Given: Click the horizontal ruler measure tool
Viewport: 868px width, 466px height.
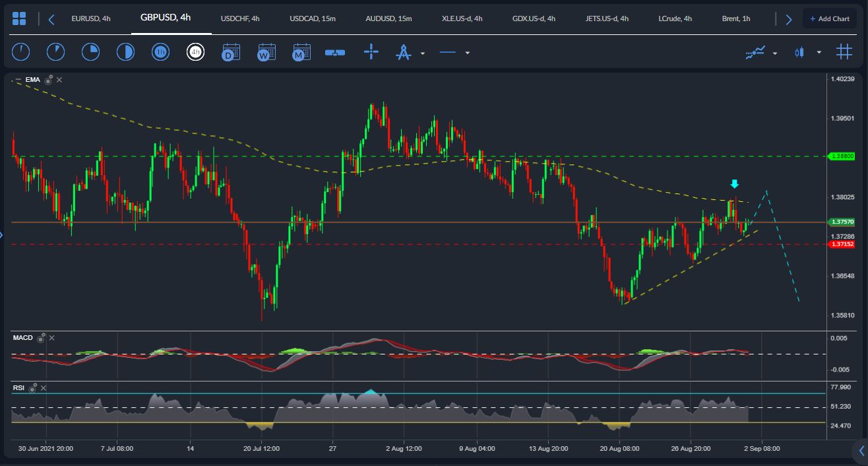Looking at the screenshot, I should pos(335,52).
